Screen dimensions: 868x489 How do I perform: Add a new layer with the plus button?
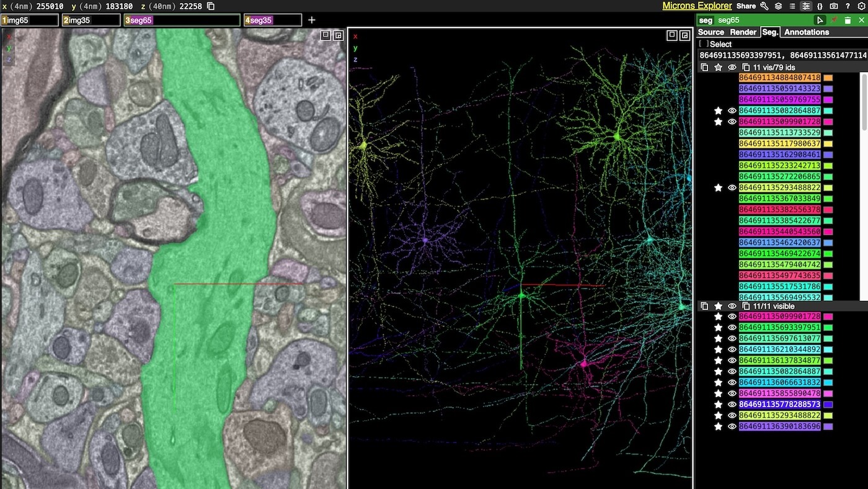point(311,19)
